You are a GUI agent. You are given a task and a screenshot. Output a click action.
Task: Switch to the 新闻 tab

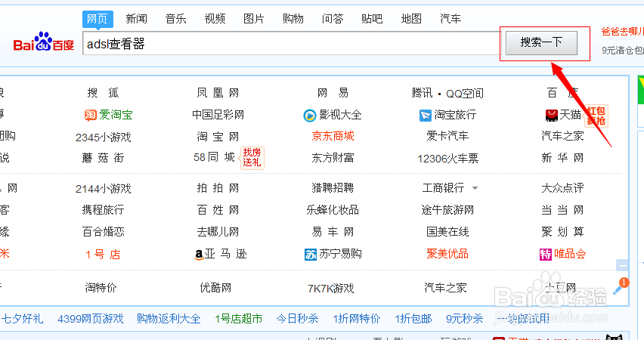[x=136, y=19]
